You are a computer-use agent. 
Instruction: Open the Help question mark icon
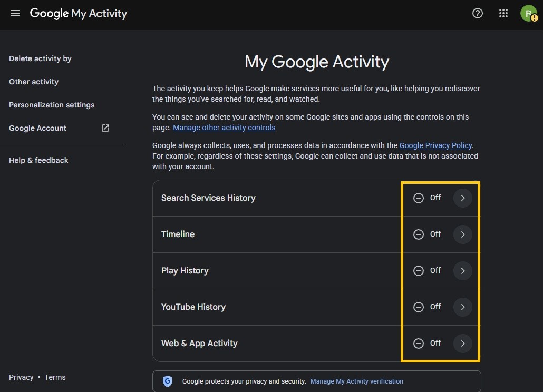click(477, 14)
